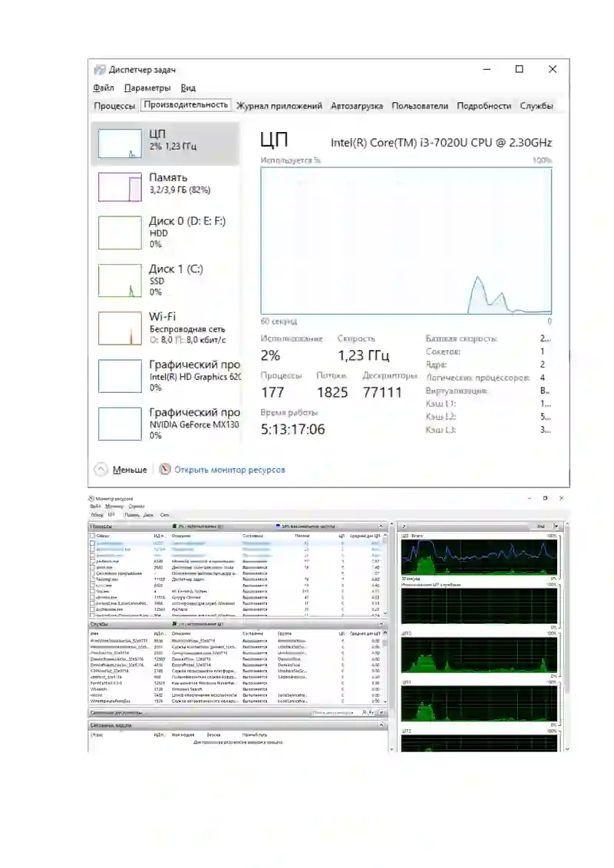Image resolution: width=614 pixels, height=868 pixels.
Task: Check the box for Taskmgr.exe process
Action: [92, 579]
